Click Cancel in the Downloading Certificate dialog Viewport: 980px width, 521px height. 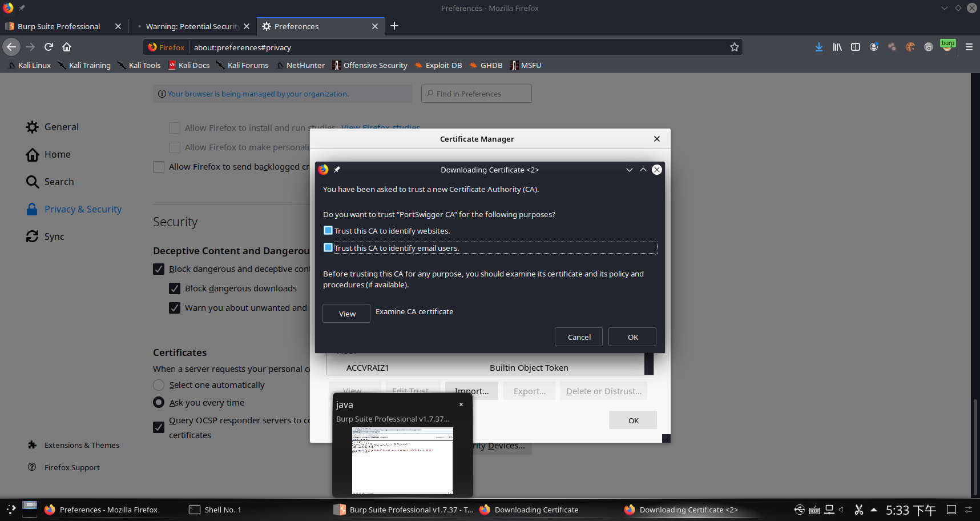coord(579,337)
